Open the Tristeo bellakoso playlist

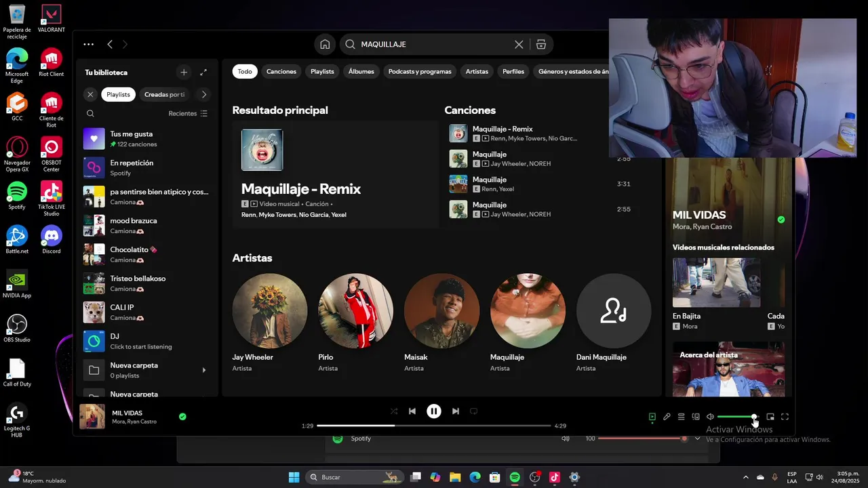coord(147,283)
